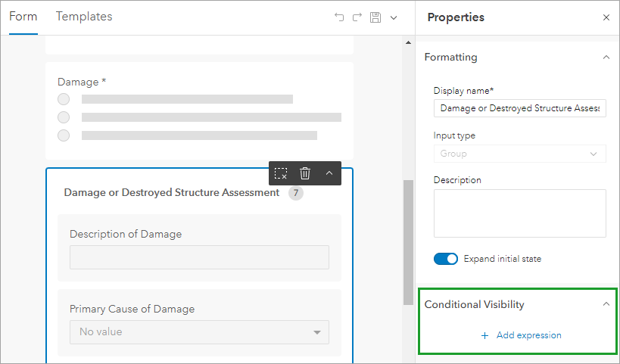
Task: Click the Primary Cause of Damage label
Action: pos(132,309)
